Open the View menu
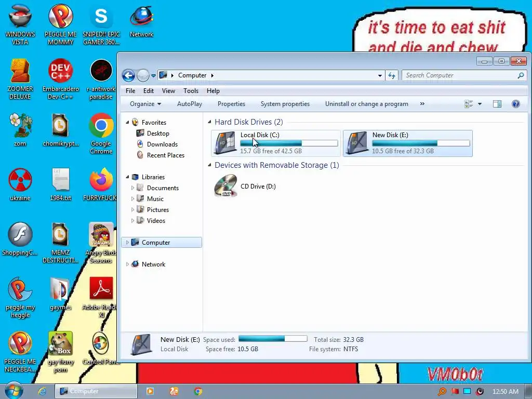Viewport: 532px width, 399px height. (168, 90)
